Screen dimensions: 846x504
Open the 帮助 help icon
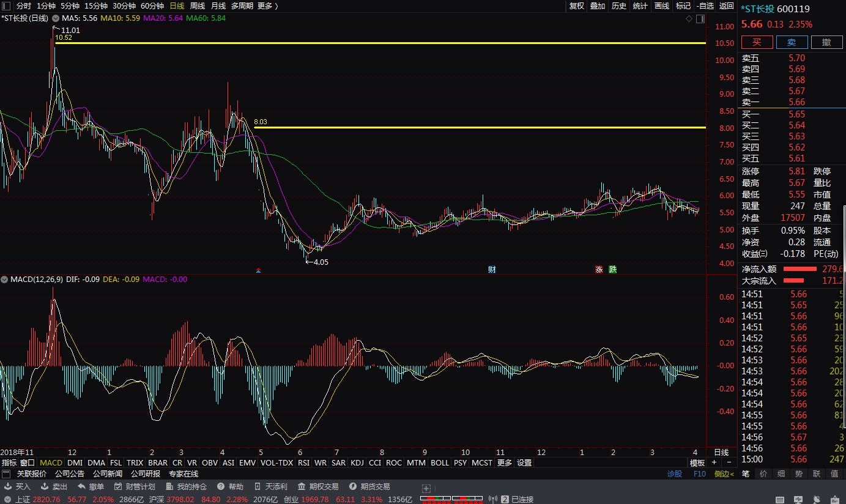221,487
